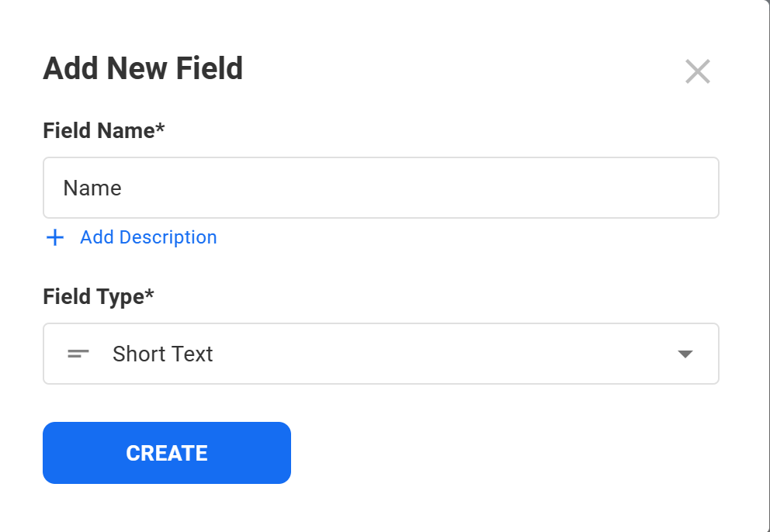Click the Field Type dropdown arrow
770x532 pixels.
point(685,354)
